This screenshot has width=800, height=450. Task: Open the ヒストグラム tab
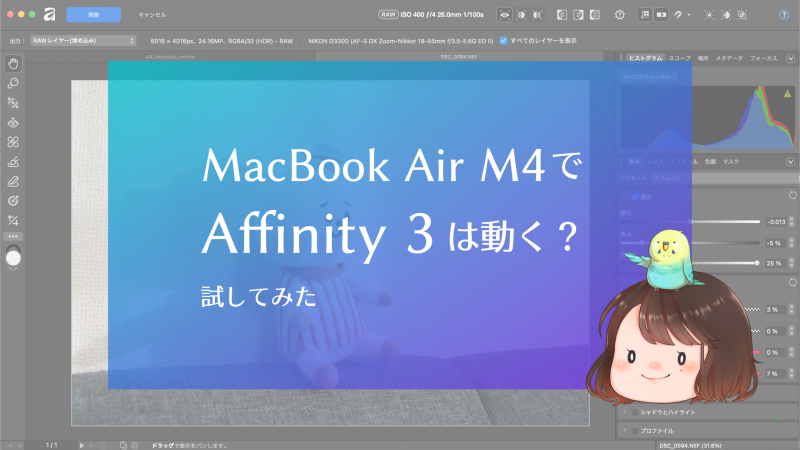click(645, 58)
